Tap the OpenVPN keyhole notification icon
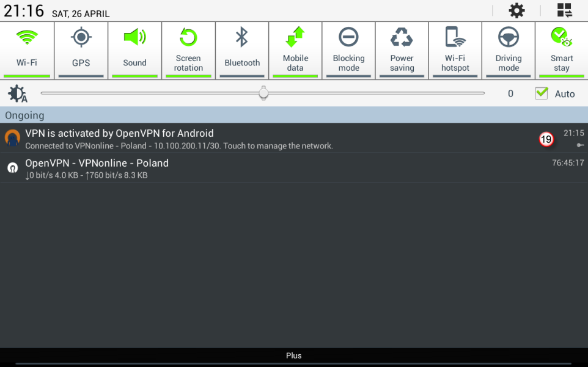Screen dimensions: 588x367 [12, 167]
